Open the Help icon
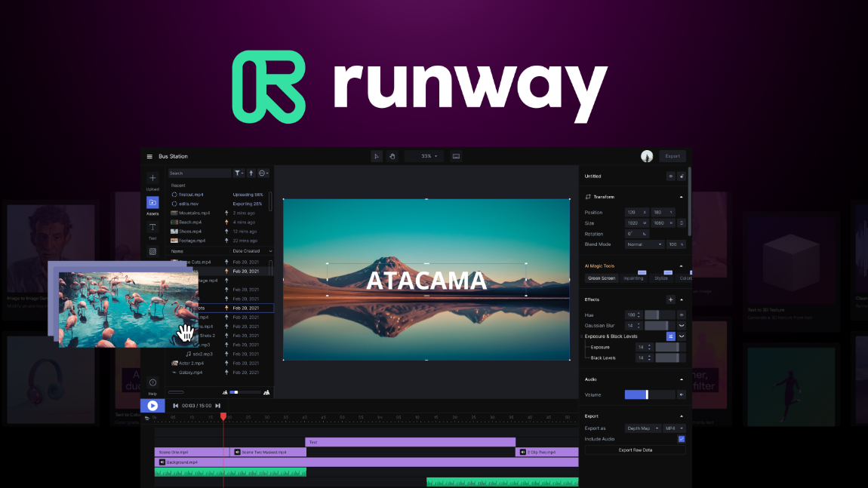Viewport: 868px width, 488px height. 152,383
